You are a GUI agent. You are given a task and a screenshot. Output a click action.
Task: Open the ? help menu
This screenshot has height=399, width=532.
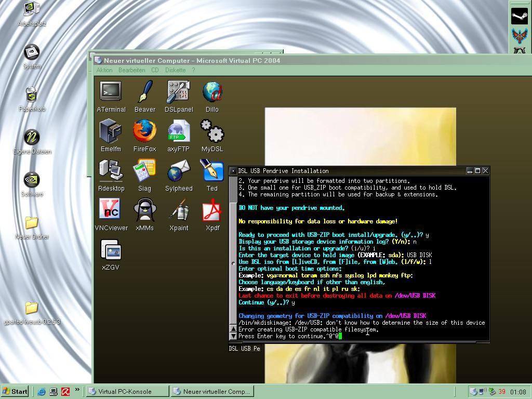193,70
